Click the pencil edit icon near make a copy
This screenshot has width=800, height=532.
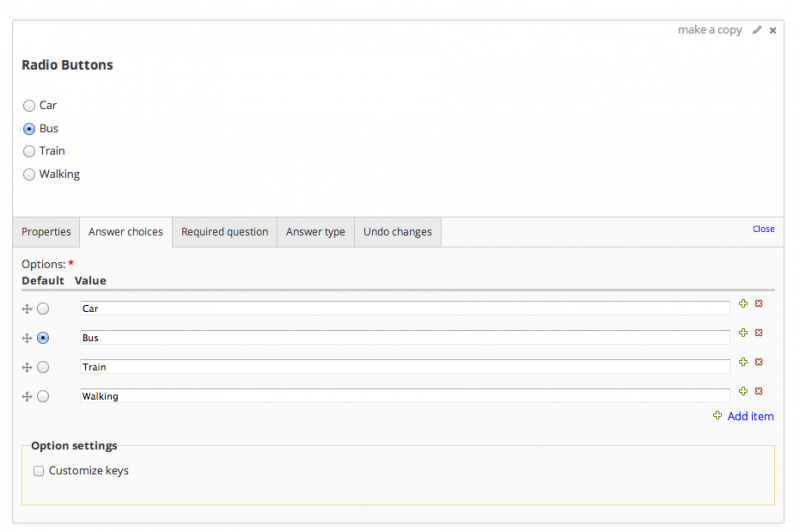(x=757, y=30)
